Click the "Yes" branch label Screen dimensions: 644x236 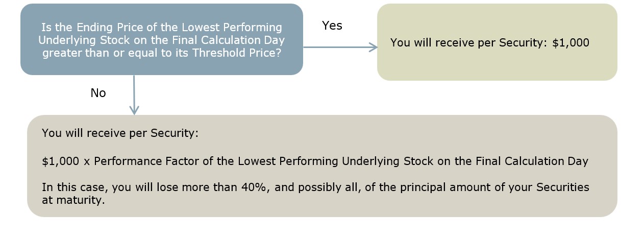point(332,26)
